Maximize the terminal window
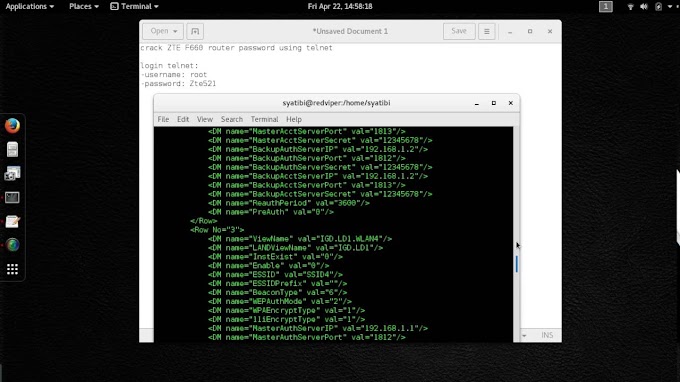This screenshot has width=680, height=382. [494, 103]
